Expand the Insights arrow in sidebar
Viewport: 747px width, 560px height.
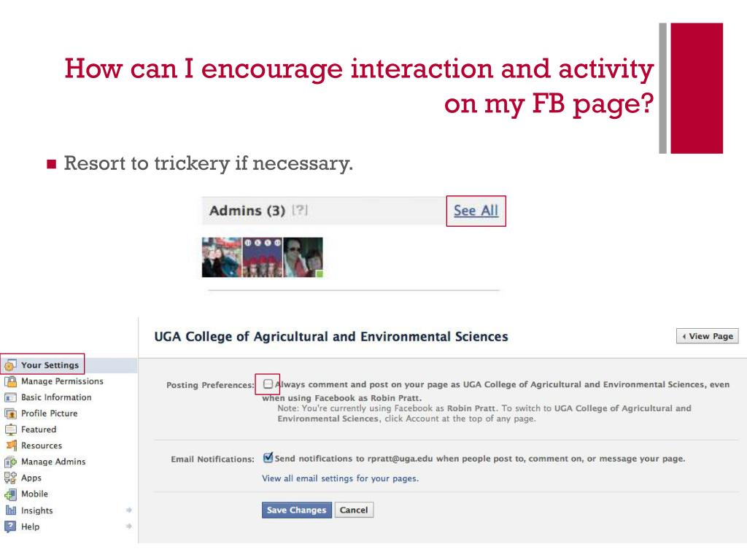(x=128, y=510)
